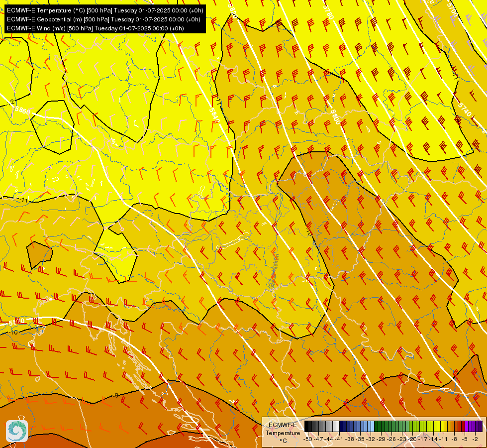Click the -20 legend tick label
Viewport: 487px width, 448px height.
click(x=412, y=439)
